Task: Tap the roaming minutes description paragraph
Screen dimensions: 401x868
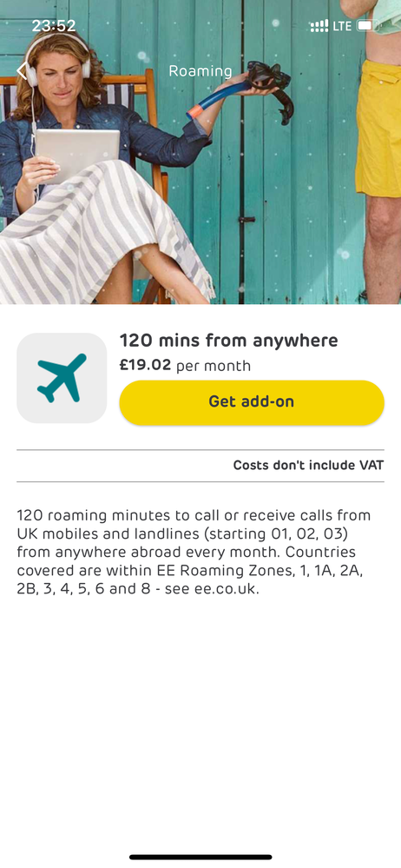Action: coord(194,552)
